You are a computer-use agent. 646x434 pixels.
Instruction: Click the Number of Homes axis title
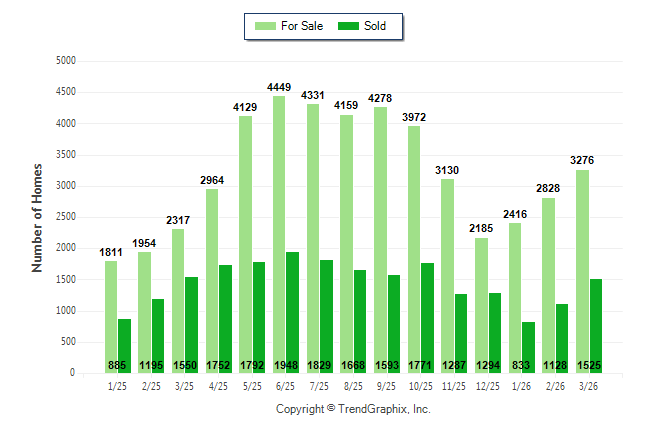(37, 217)
